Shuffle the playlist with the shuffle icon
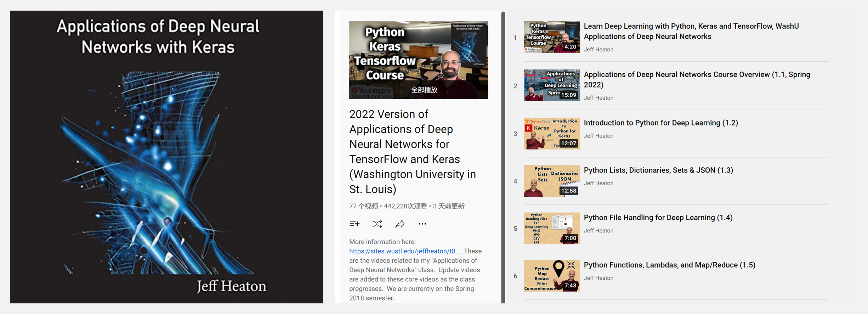Image resolution: width=868 pixels, height=314 pixels. (x=377, y=224)
